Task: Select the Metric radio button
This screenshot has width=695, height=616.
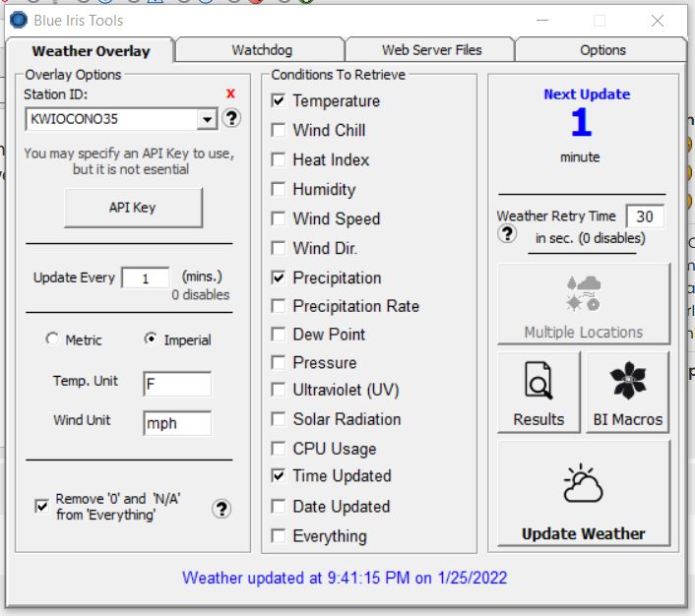Action: click(52, 339)
